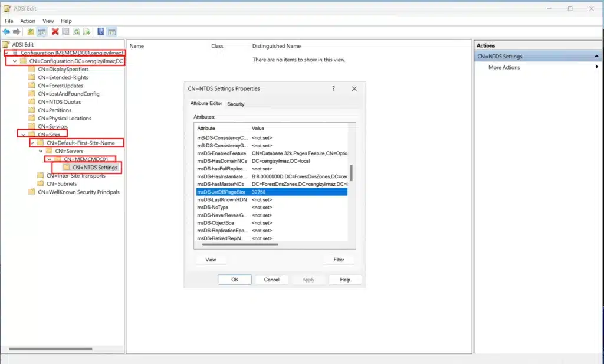The width and height of the screenshot is (604, 364).
Task: Select the CN=Partitions folder in tree
Action: click(54, 110)
